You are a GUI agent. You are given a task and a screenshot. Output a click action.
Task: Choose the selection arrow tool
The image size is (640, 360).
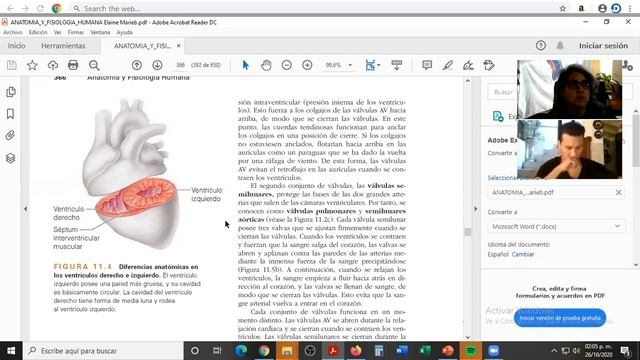tap(245, 65)
